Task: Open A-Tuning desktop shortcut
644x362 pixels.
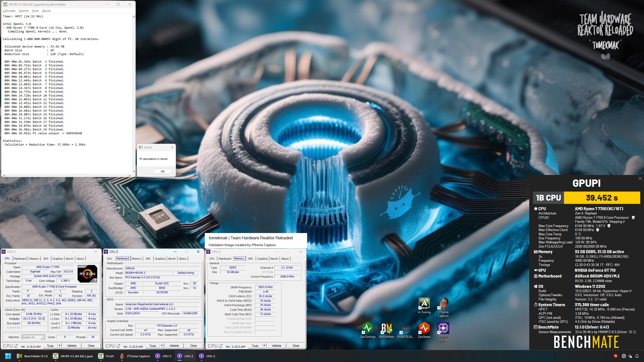Action: [424, 306]
